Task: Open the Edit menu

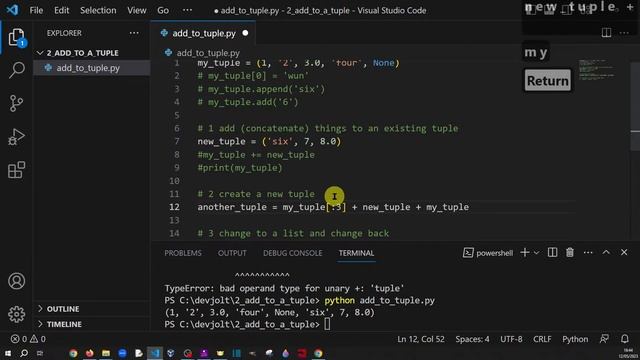Action: (x=62, y=10)
